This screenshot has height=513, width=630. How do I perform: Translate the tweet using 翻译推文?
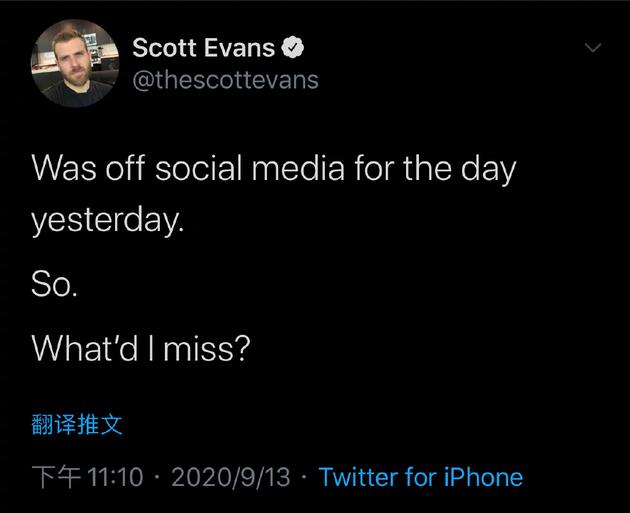[77, 424]
